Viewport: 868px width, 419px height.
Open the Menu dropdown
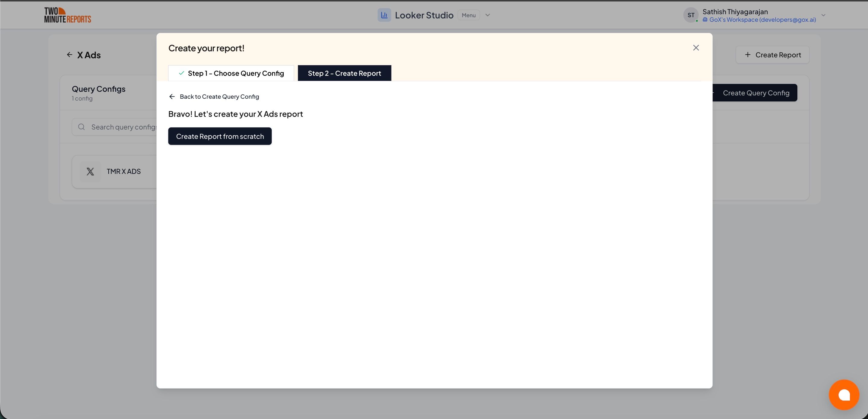coord(468,15)
